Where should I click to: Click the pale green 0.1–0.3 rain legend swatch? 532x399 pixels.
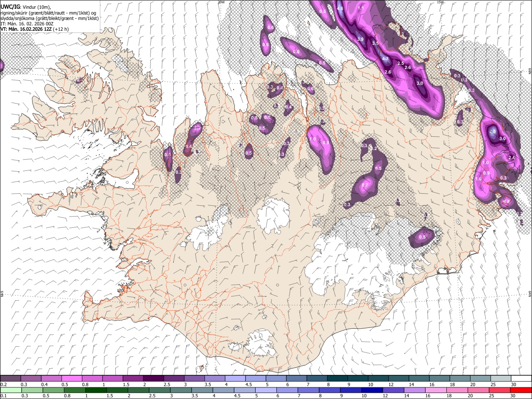pos(11,390)
